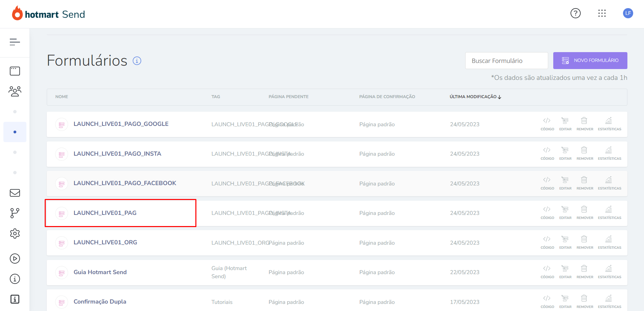The image size is (644, 311).
Task: Click the Tutoriais tag of Confirmação Dupla
Action: point(222,302)
